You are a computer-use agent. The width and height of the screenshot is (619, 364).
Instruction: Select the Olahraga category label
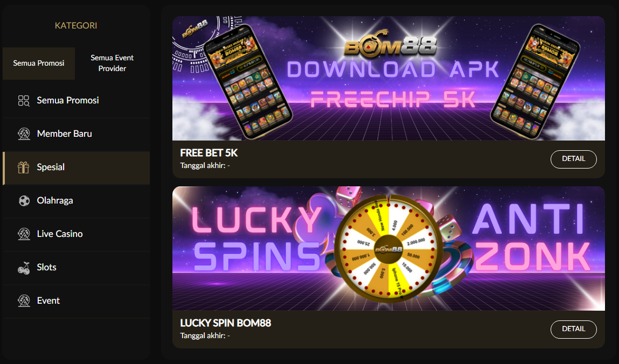click(55, 200)
